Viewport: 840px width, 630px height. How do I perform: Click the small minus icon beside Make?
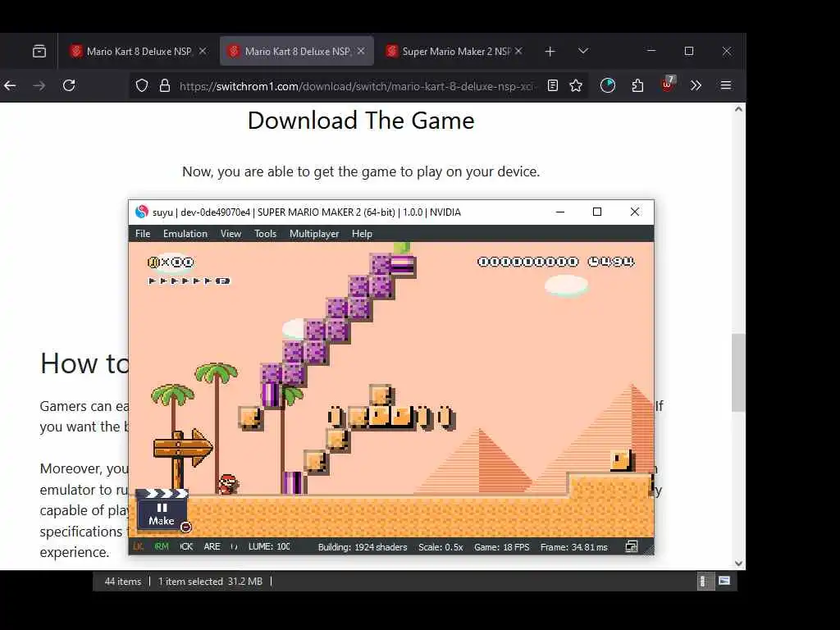pos(185,527)
